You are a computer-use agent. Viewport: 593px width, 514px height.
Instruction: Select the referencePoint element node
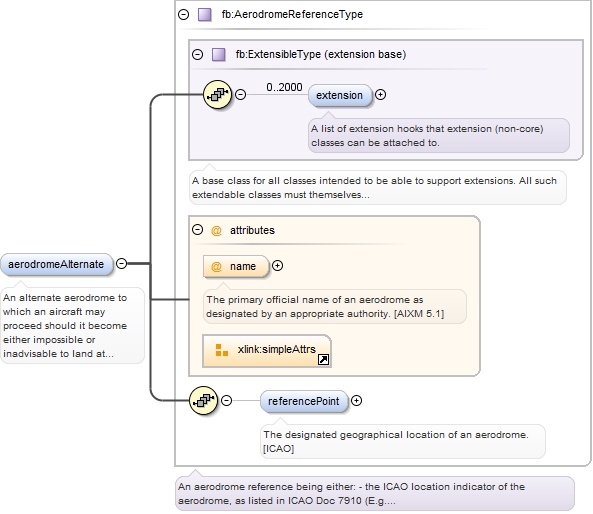click(x=304, y=401)
